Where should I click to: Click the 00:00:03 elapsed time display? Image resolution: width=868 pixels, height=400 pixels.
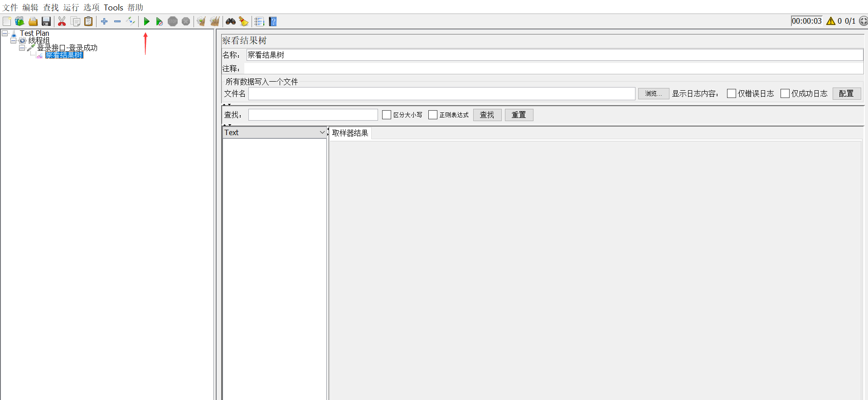click(x=807, y=21)
